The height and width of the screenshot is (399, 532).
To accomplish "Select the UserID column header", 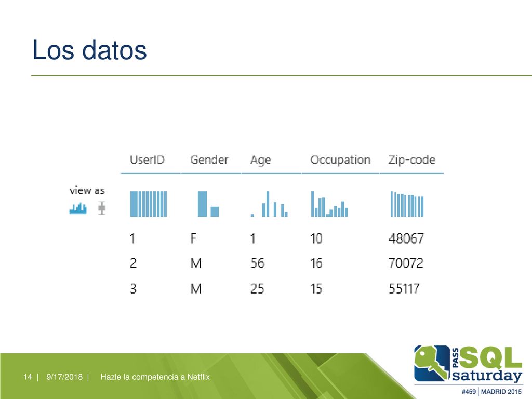I will (x=147, y=160).
